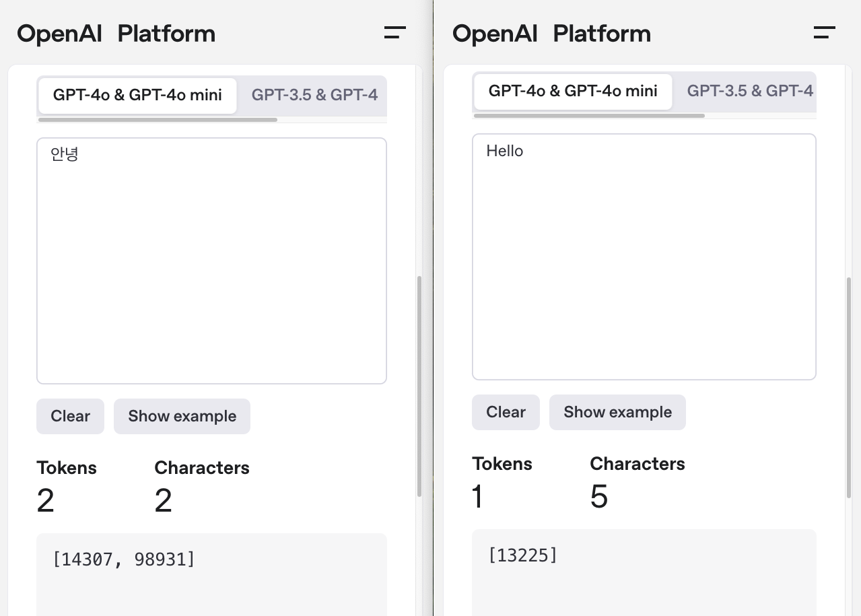This screenshot has width=861, height=616.
Task: Click the Characters label in right window
Action: click(x=638, y=464)
